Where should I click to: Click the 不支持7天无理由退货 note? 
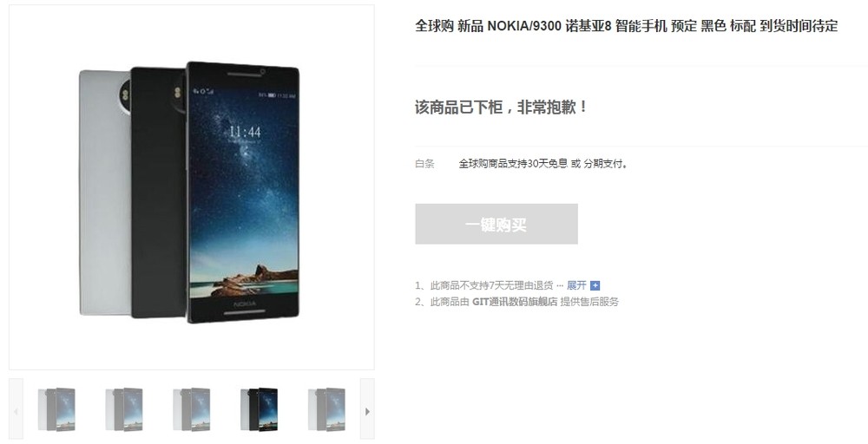(491, 285)
